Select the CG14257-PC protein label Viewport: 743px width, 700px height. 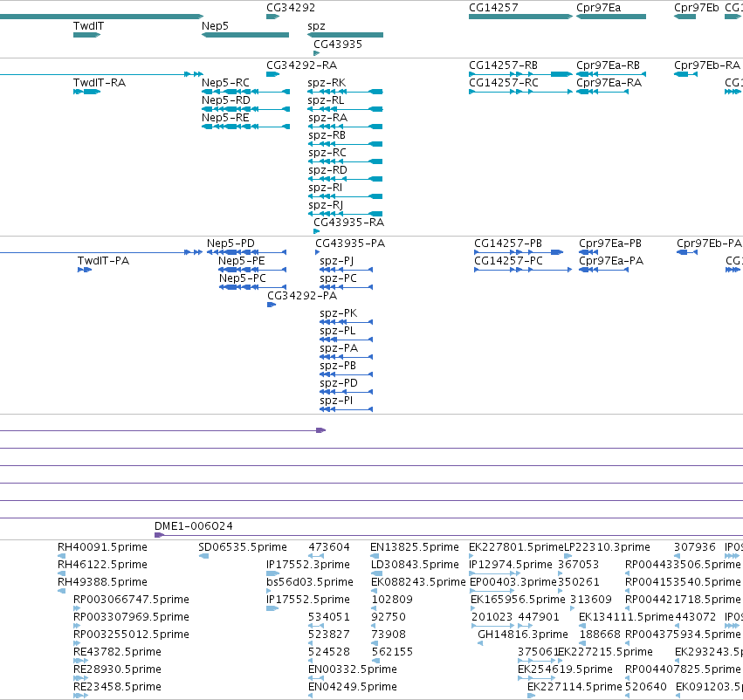[508, 261]
